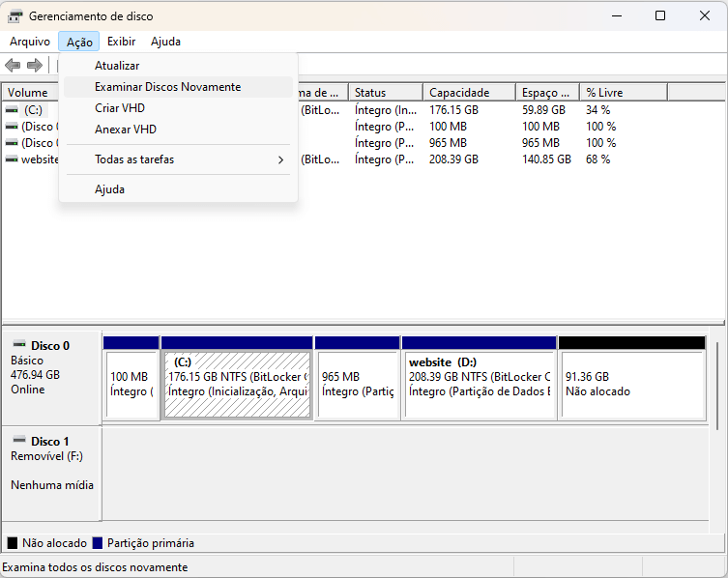Select the website (D:) partition block
The height and width of the screenshot is (578, 728).
click(x=479, y=384)
